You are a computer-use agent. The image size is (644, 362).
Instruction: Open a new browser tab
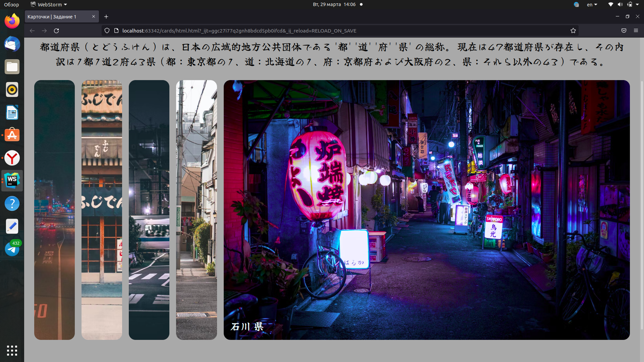coord(106,16)
